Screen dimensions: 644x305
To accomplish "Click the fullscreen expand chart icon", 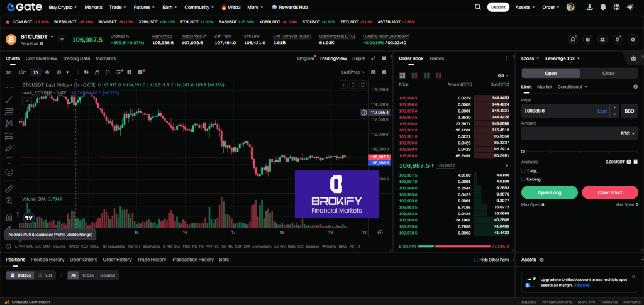I will tap(373, 58).
